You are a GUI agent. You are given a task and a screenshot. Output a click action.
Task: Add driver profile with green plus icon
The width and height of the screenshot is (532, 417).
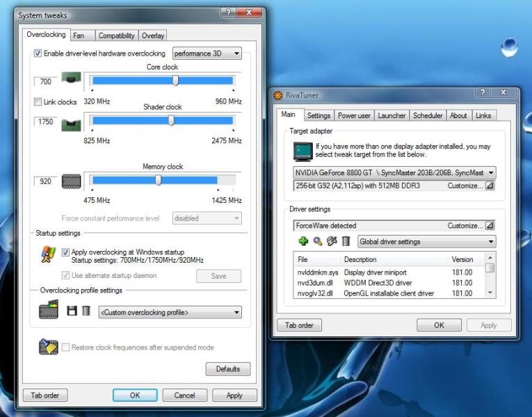click(303, 241)
